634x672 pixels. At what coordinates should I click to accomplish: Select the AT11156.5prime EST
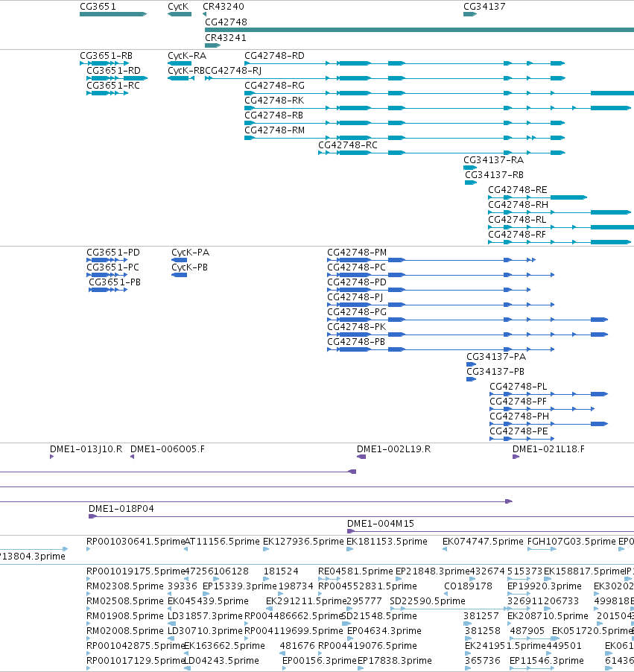[x=186, y=549]
